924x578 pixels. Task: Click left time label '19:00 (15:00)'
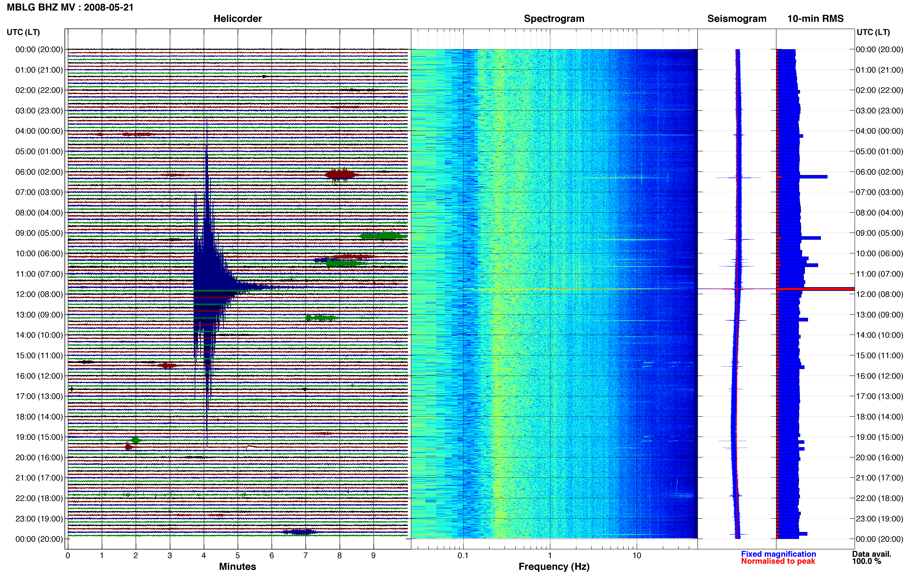point(39,437)
